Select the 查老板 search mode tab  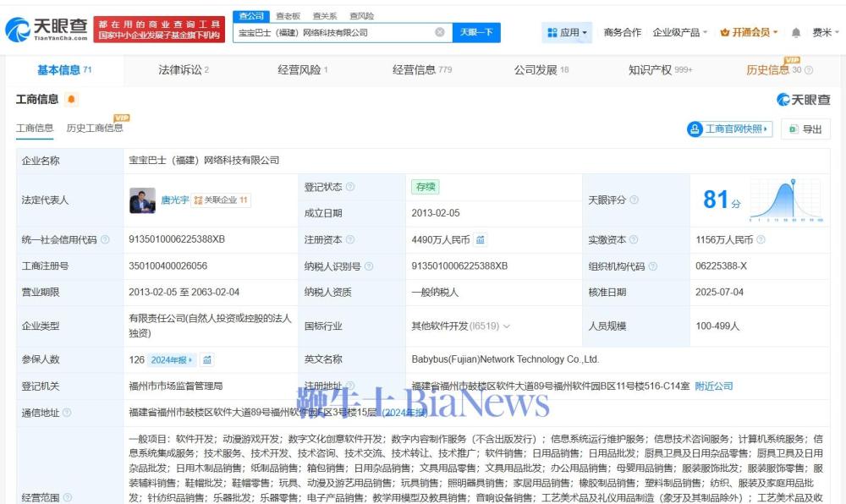pyautogui.click(x=288, y=16)
